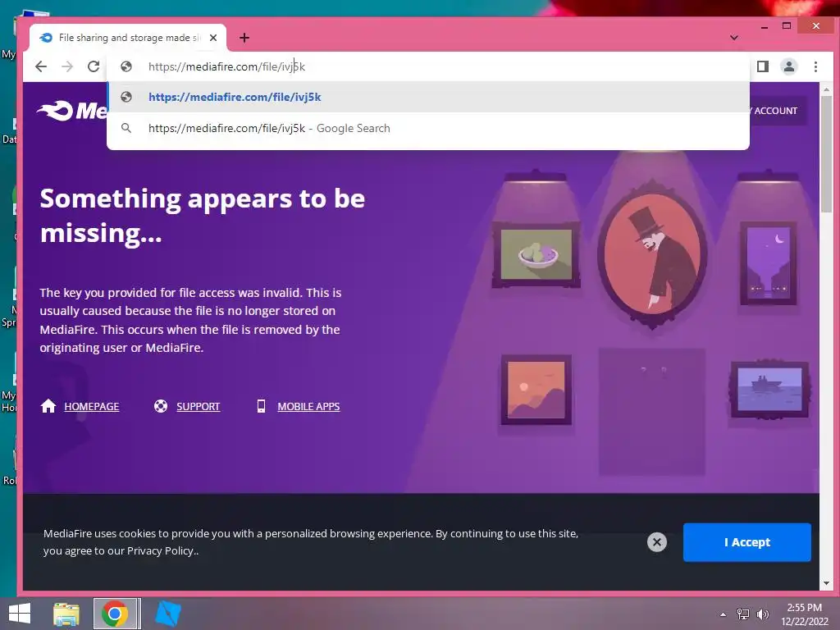Dismiss the cookie banner with the X
840x630 pixels.
657,542
